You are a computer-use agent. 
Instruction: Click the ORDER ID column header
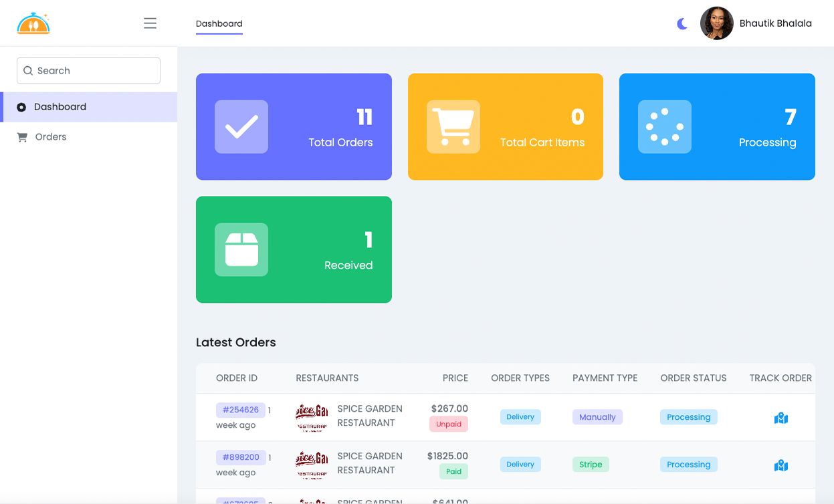[x=237, y=378]
